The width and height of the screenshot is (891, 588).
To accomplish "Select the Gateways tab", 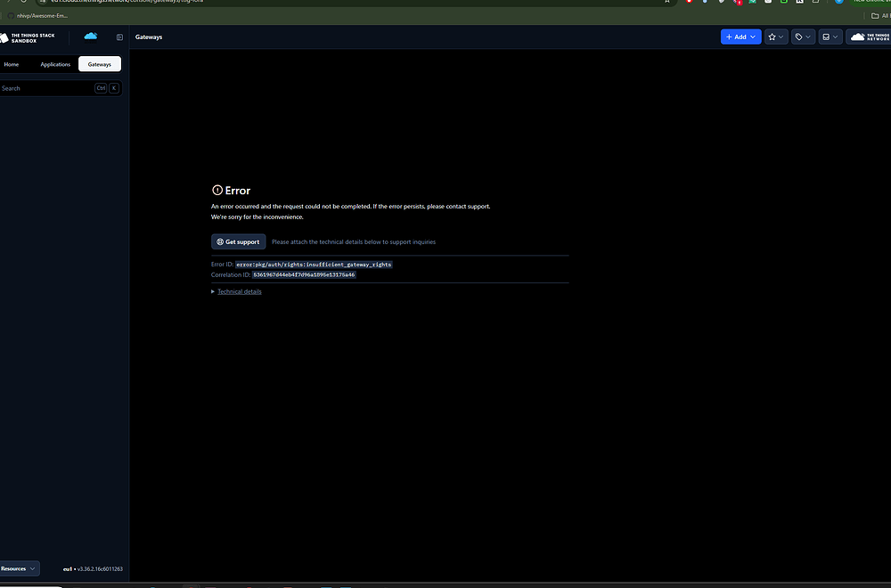I will 100,64.
